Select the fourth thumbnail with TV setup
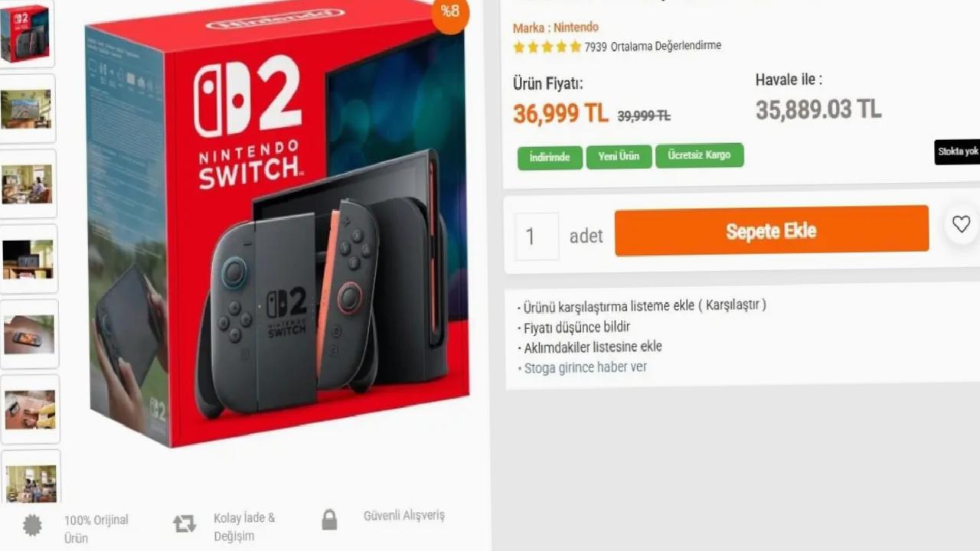 (28, 259)
